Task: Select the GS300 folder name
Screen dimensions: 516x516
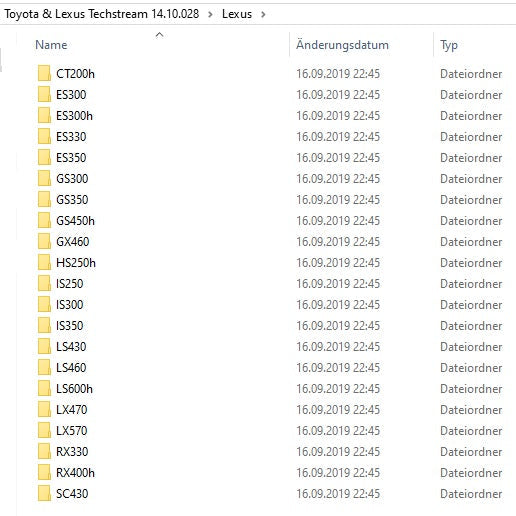Action: [x=72, y=179]
